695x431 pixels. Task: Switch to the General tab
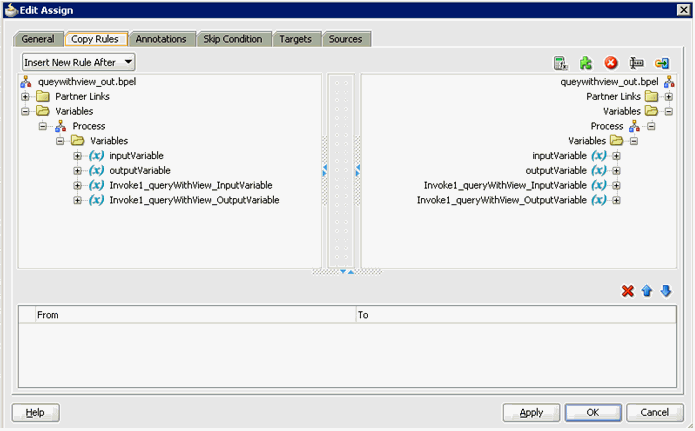coord(38,39)
